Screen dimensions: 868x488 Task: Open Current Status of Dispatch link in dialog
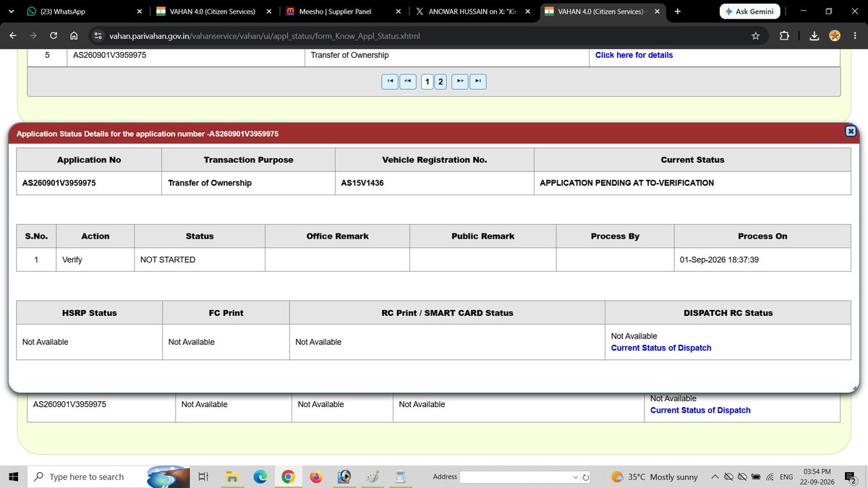click(x=661, y=348)
